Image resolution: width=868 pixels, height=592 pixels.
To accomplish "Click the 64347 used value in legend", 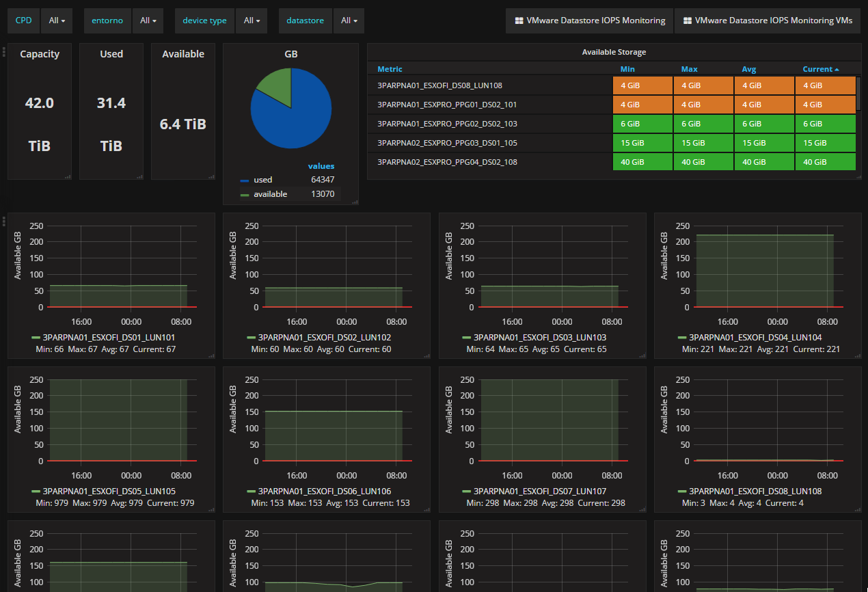I will pyautogui.click(x=323, y=180).
